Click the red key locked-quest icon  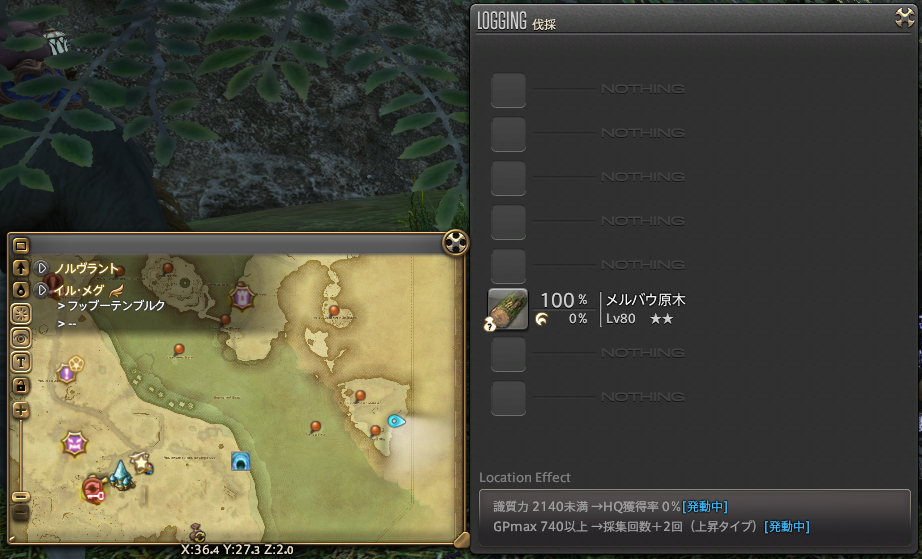[x=93, y=490]
